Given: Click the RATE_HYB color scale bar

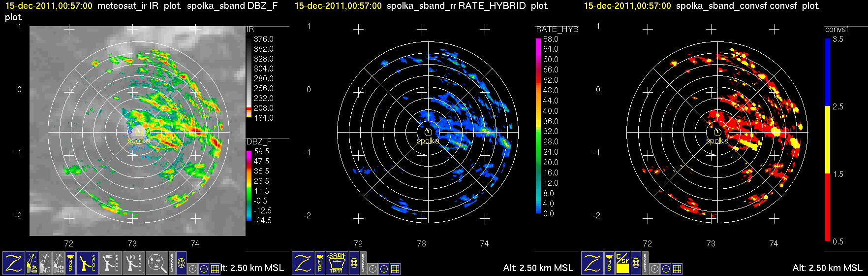Looking at the screenshot, I should pyautogui.click(x=538, y=126).
